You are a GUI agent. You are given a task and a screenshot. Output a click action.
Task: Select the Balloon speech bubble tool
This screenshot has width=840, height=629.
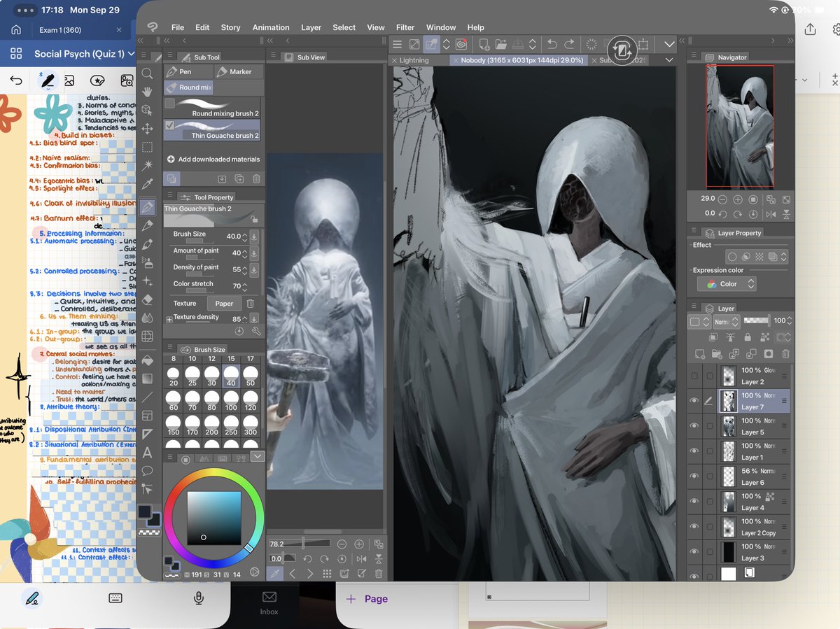[147, 471]
